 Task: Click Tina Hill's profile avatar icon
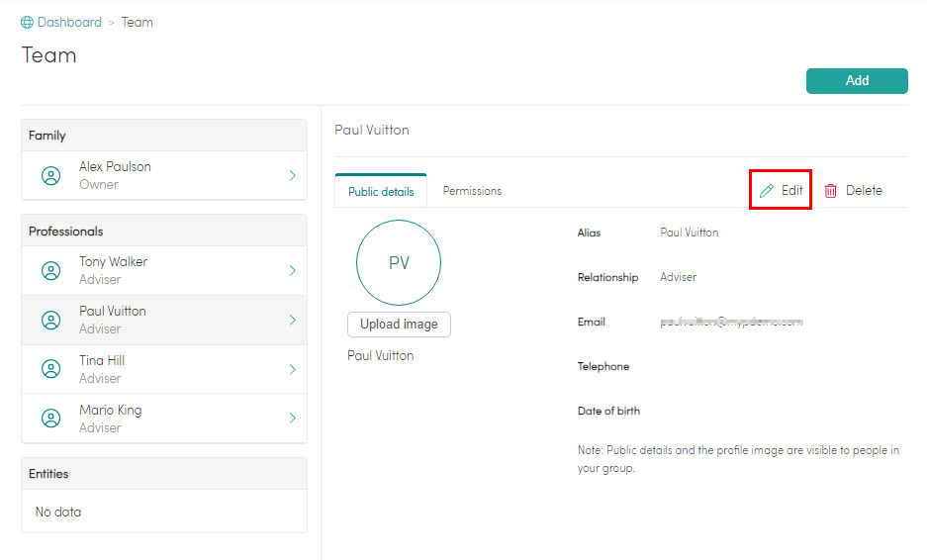point(50,369)
